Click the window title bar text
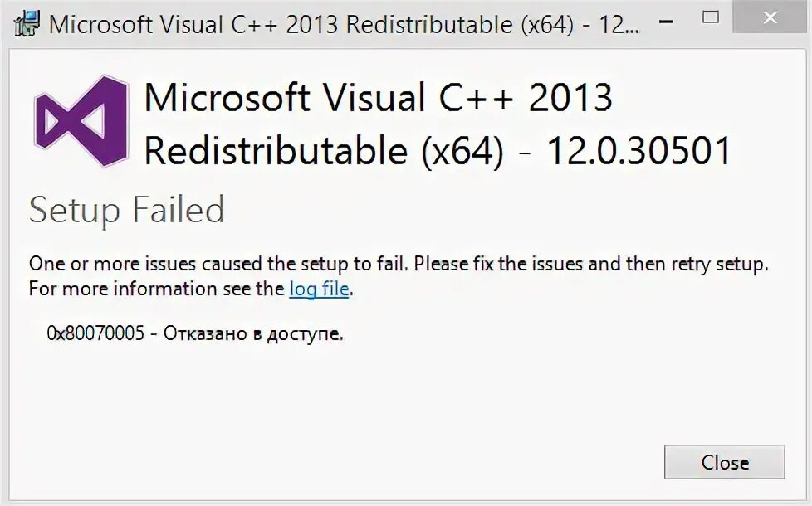The width and height of the screenshot is (812, 506). 344,25
